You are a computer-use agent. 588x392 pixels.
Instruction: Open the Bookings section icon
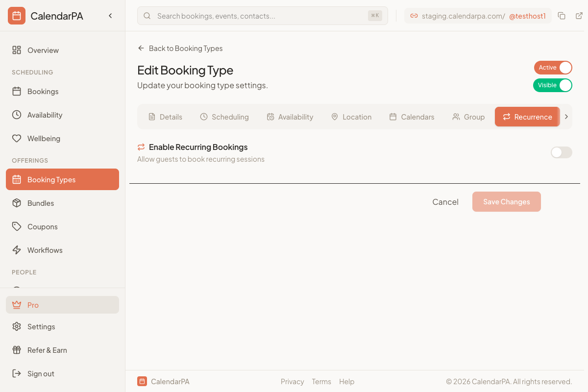pyautogui.click(x=16, y=91)
